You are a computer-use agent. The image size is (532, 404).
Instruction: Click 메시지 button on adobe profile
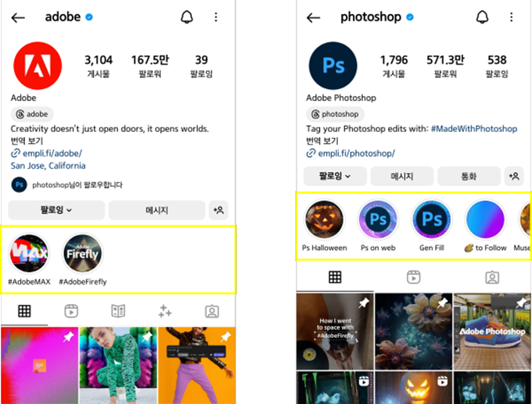point(156,210)
